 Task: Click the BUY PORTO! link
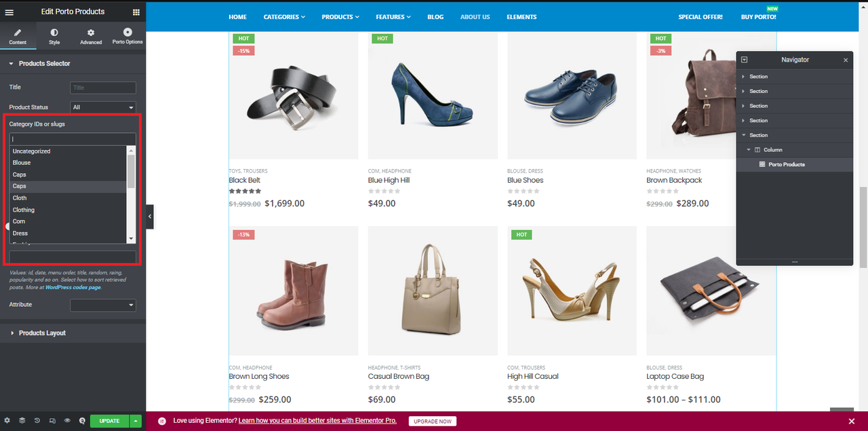click(x=758, y=17)
